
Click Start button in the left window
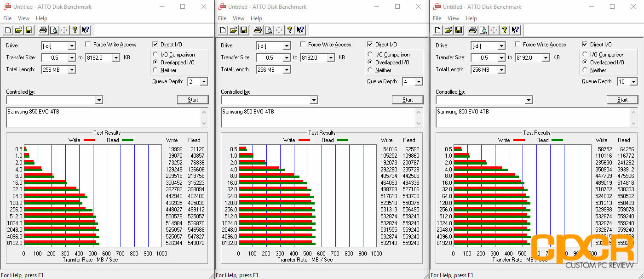(193, 100)
